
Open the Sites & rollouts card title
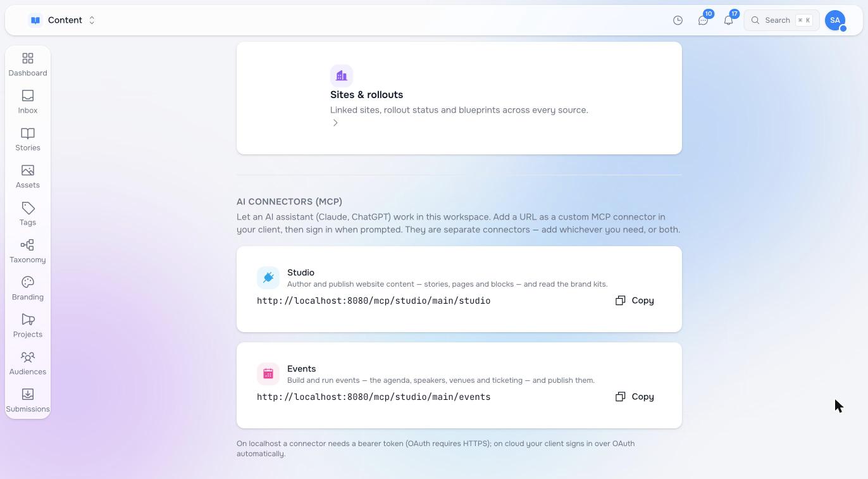click(366, 95)
